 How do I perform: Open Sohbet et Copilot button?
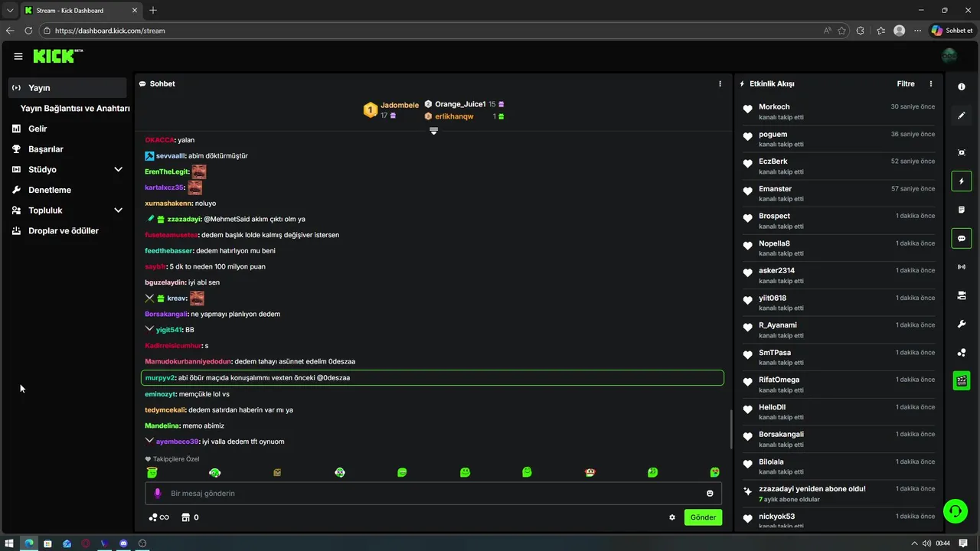952,31
